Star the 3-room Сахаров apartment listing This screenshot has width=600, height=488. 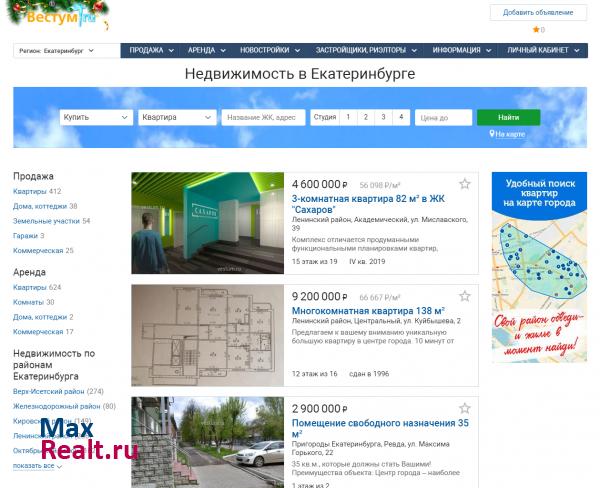(x=465, y=184)
